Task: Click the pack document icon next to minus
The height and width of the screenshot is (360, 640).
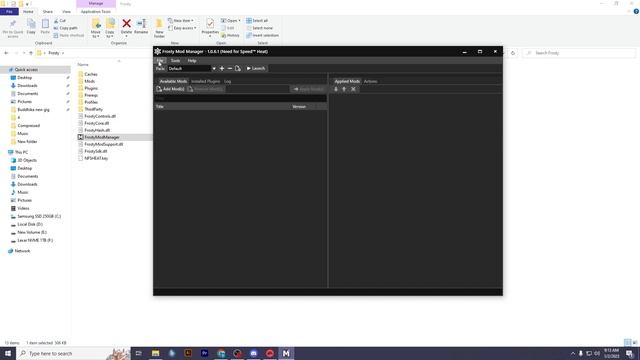Action: [238, 69]
